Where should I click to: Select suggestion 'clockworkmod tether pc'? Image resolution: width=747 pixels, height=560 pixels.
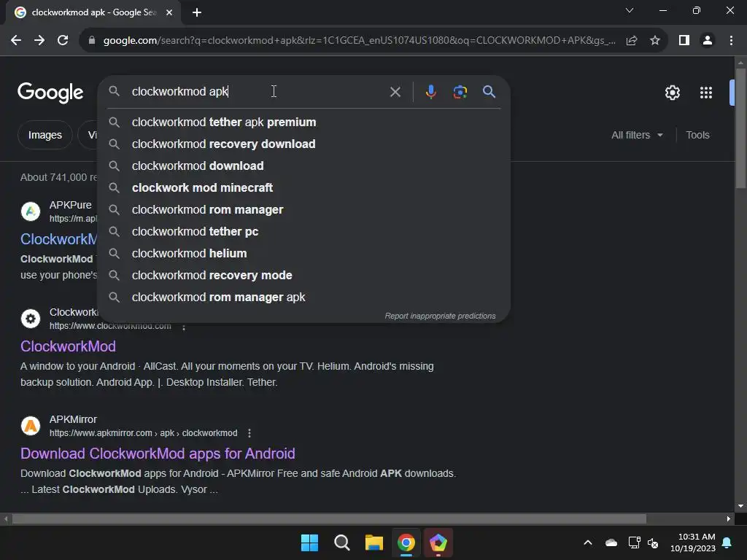[x=303, y=232]
